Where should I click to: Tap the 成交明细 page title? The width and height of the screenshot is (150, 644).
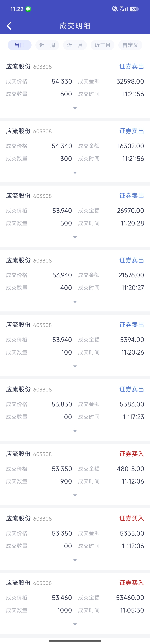[x=75, y=26]
